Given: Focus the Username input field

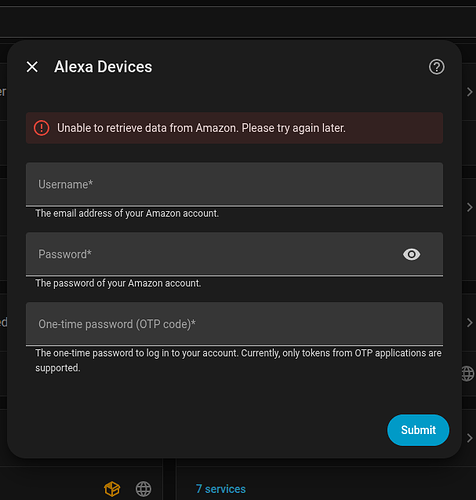Looking at the screenshot, I should tap(234, 184).
